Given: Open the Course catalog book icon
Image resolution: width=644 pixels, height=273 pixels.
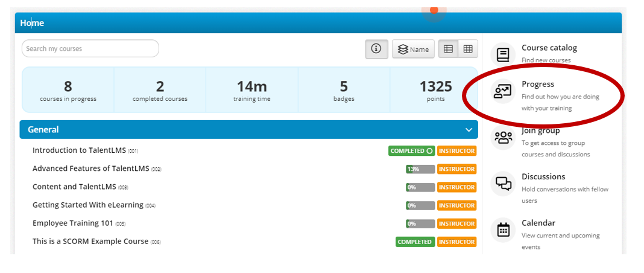Looking at the screenshot, I should [x=503, y=55].
